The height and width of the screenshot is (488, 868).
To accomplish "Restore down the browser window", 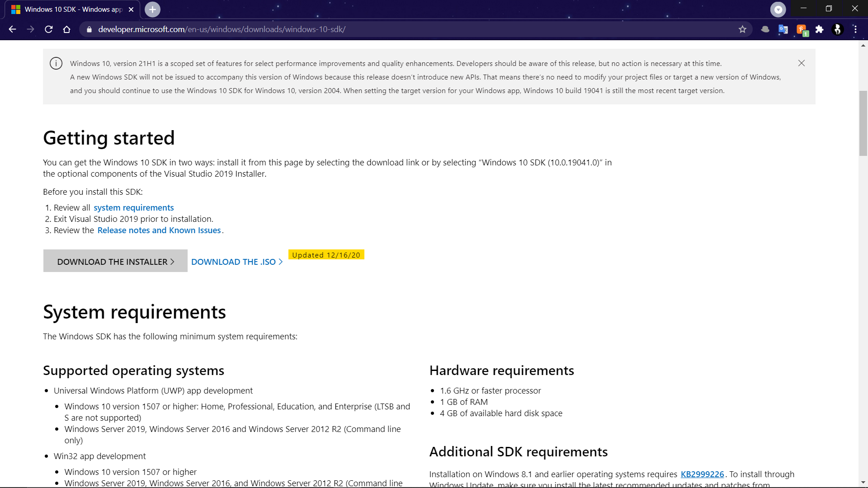I will click(x=829, y=9).
